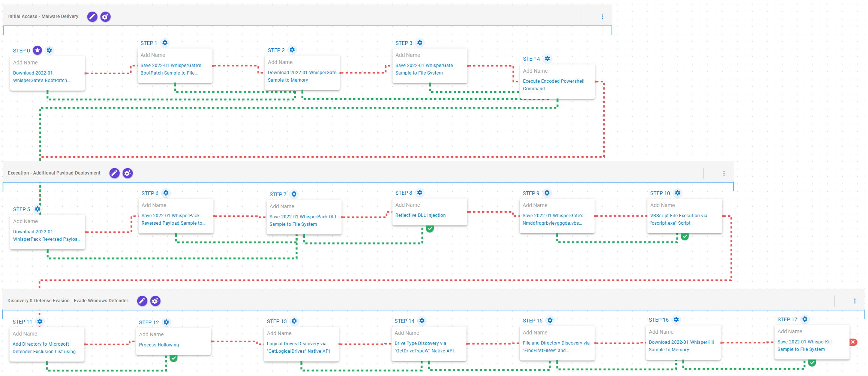Click the red X beside STEP 17 card
Viewport: 868px width, 376px height.
[x=853, y=342]
